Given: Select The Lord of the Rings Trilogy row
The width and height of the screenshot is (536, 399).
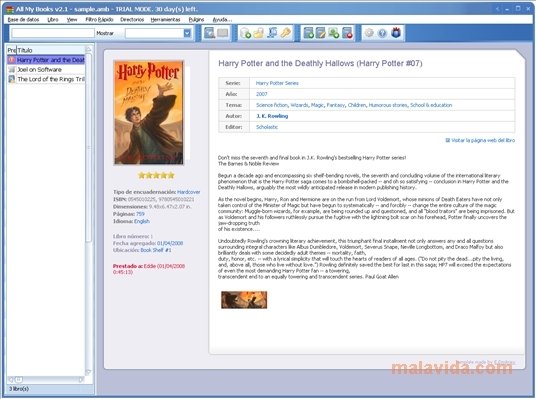Looking at the screenshot, I should pos(46,79).
